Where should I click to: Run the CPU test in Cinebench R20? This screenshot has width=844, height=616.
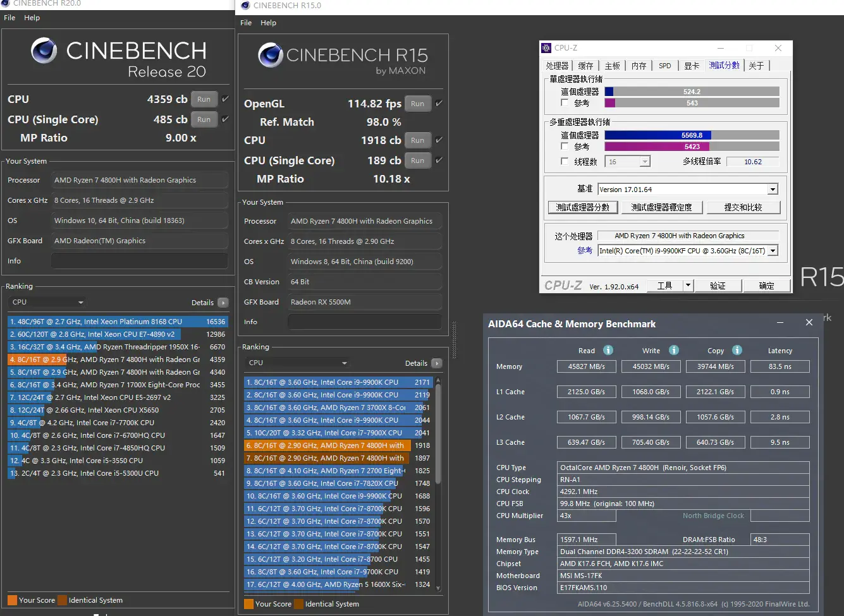204,99
